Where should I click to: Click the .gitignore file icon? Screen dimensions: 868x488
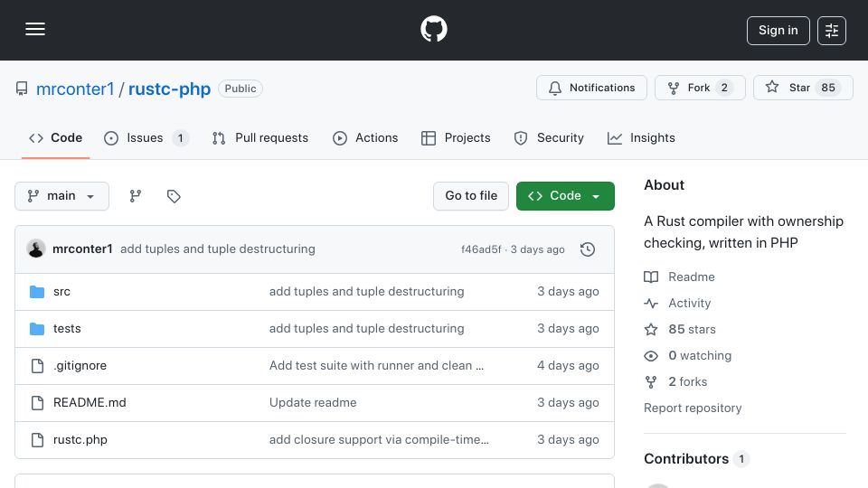[x=37, y=366]
